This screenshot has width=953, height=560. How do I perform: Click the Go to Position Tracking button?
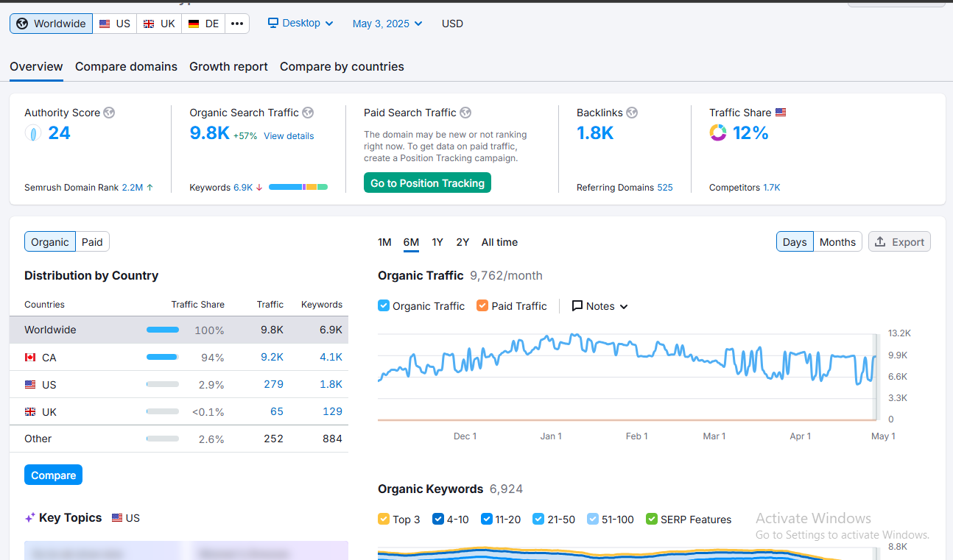coord(427,183)
